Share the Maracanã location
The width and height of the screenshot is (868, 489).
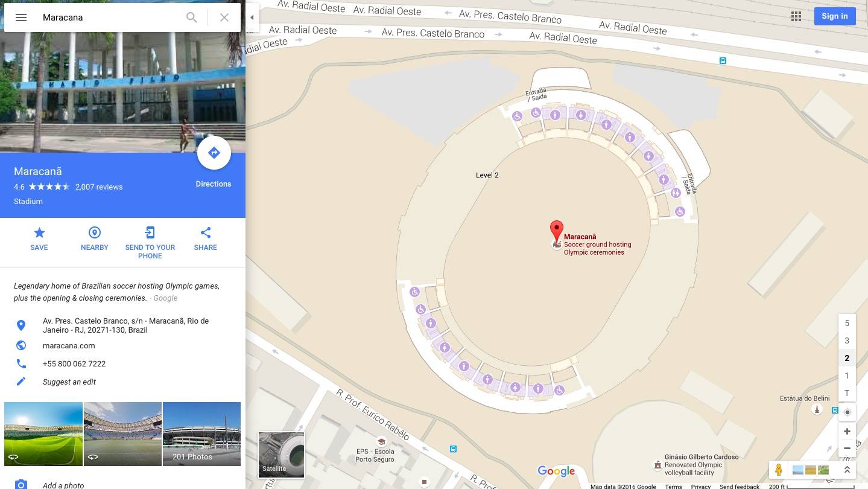206,239
